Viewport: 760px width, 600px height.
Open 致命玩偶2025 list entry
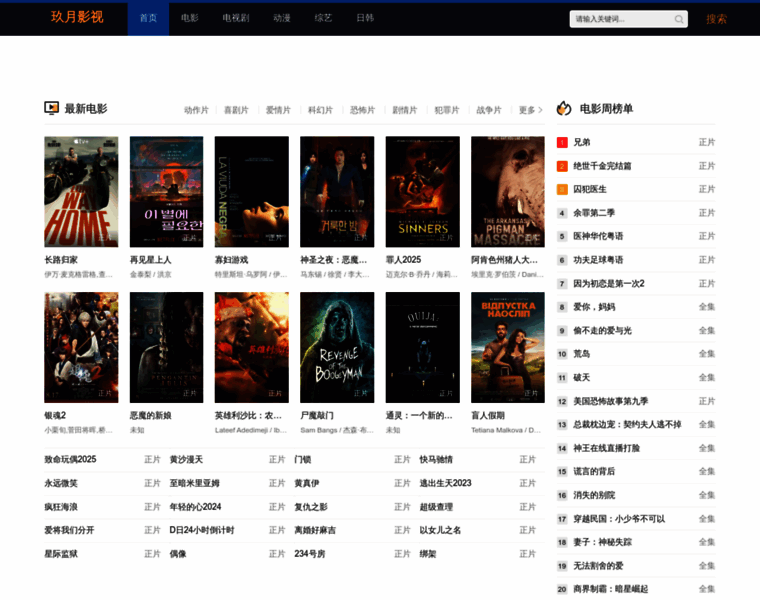click(x=70, y=459)
